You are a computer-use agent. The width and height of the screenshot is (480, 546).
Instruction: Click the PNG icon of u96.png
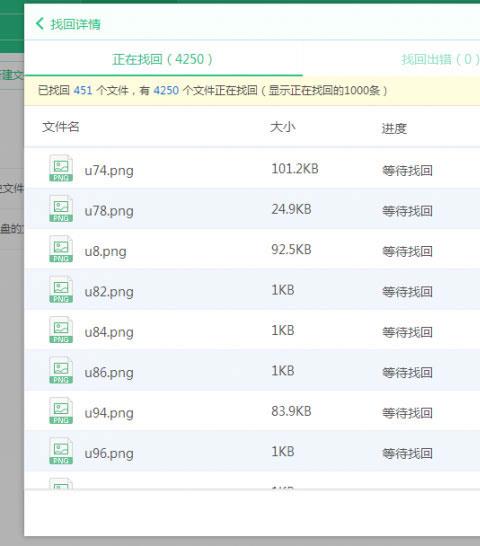click(61, 451)
